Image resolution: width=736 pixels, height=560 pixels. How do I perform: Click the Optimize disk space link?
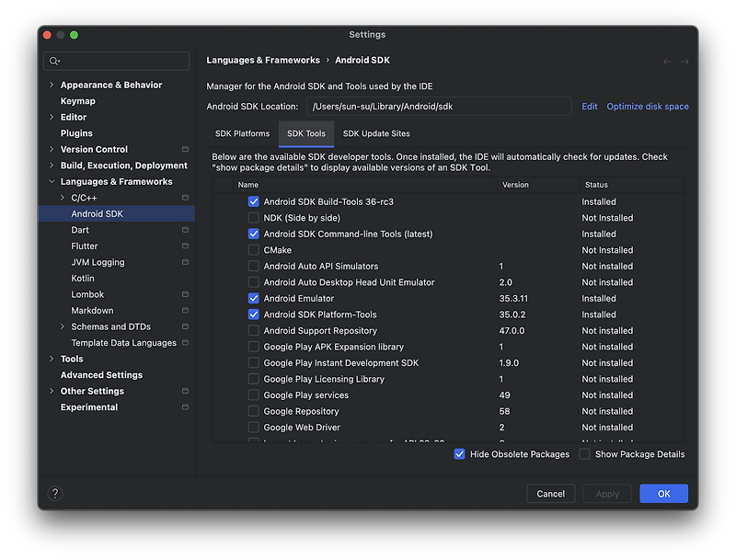click(648, 106)
